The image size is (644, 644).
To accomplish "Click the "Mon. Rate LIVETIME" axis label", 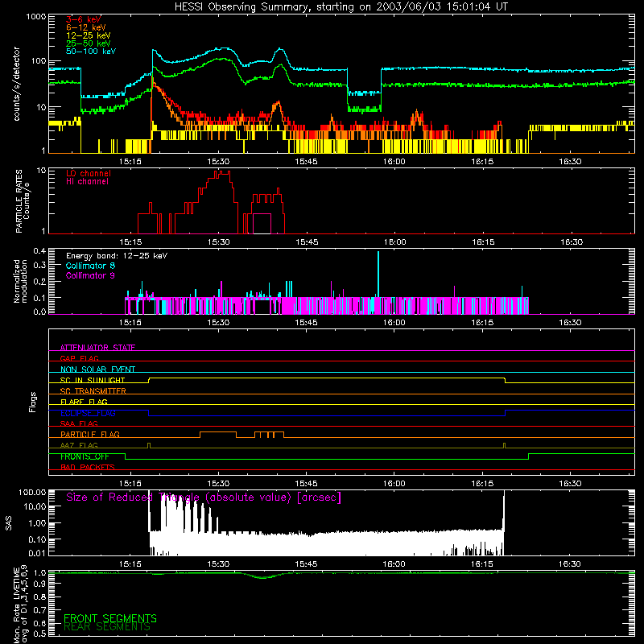I will click(16, 605).
